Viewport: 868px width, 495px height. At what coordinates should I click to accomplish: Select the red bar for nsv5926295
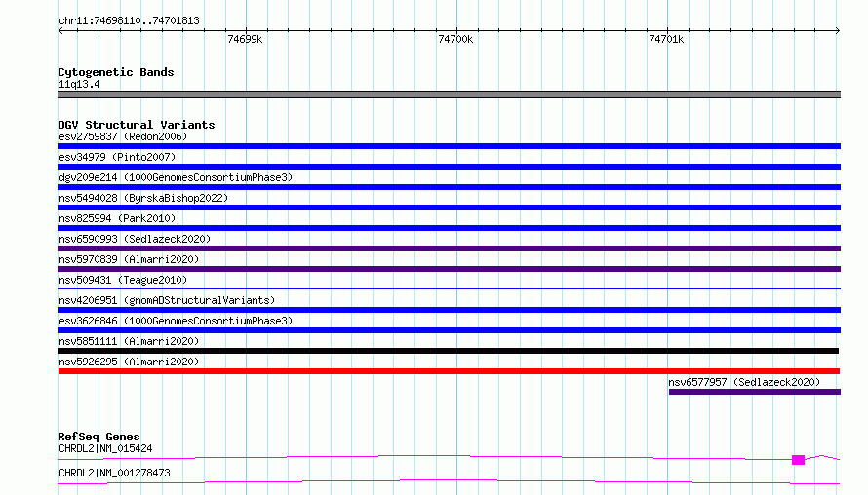[449, 371]
